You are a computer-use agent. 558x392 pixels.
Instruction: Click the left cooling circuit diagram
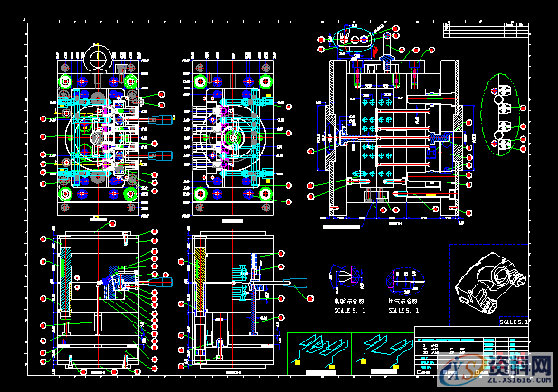(320, 352)
